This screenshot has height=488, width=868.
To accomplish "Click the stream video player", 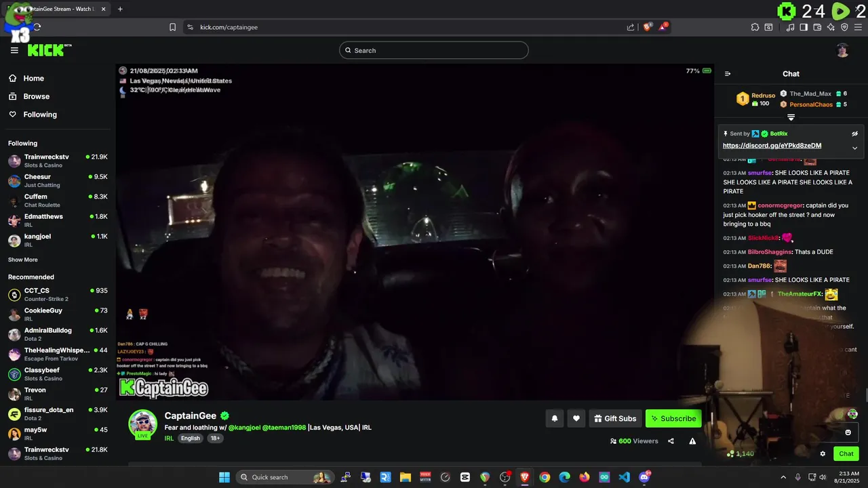I will pos(414,232).
